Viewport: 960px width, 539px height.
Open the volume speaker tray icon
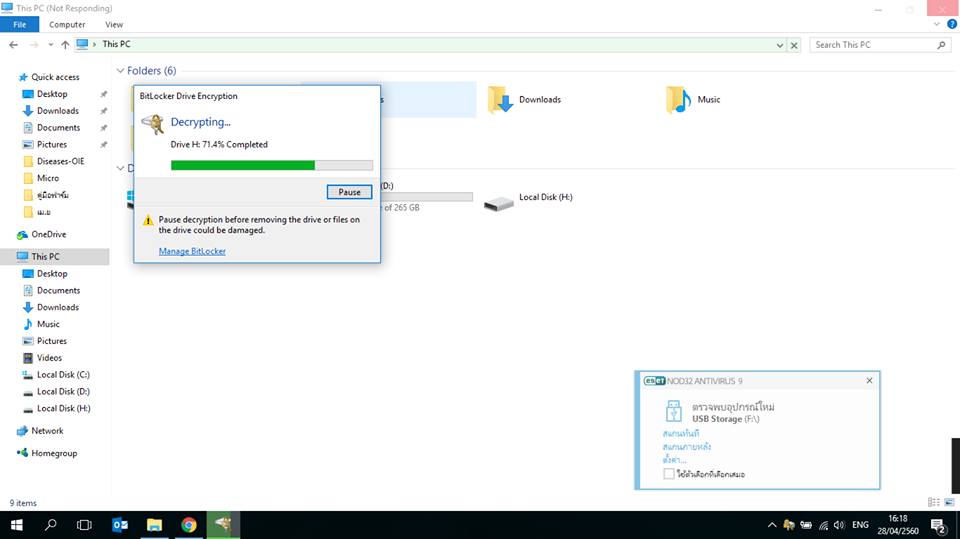pos(839,525)
